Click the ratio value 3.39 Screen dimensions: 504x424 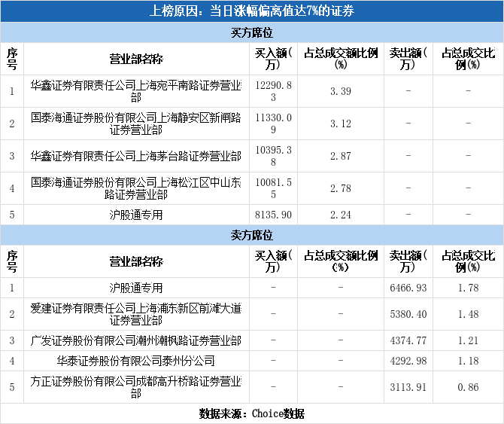pyautogui.click(x=341, y=91)
